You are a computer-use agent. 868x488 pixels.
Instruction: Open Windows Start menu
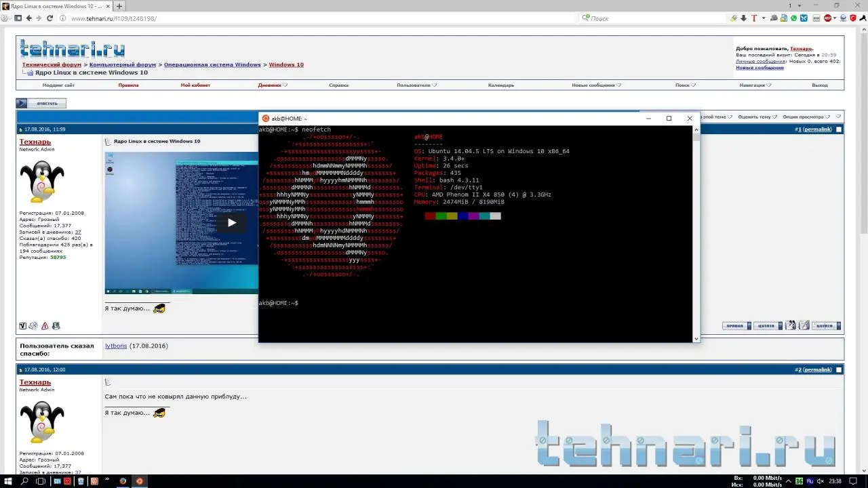coord(7,481)
